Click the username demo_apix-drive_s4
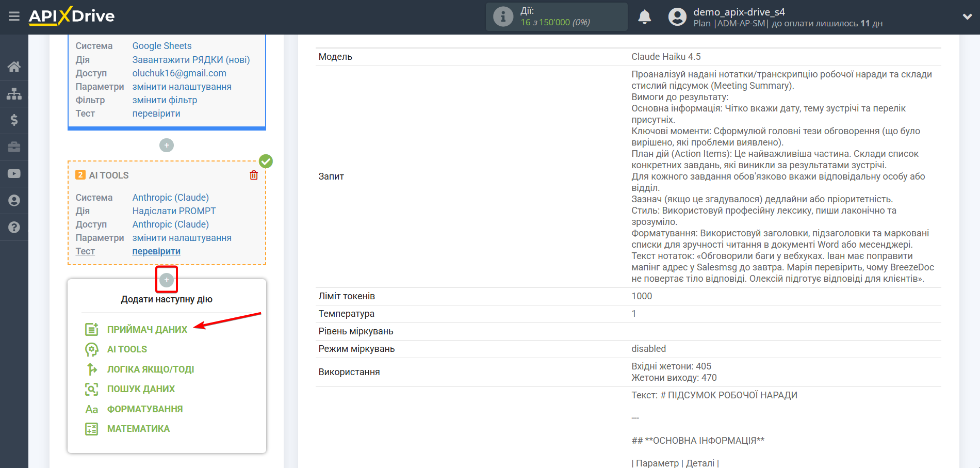980x468 pixels. 739,12
